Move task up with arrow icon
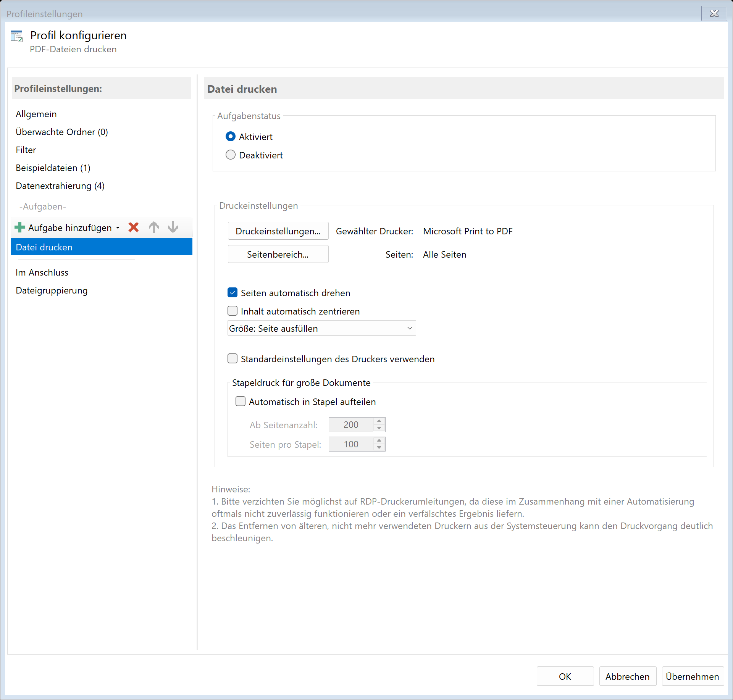The image size is (733, 700). (154, 227)
